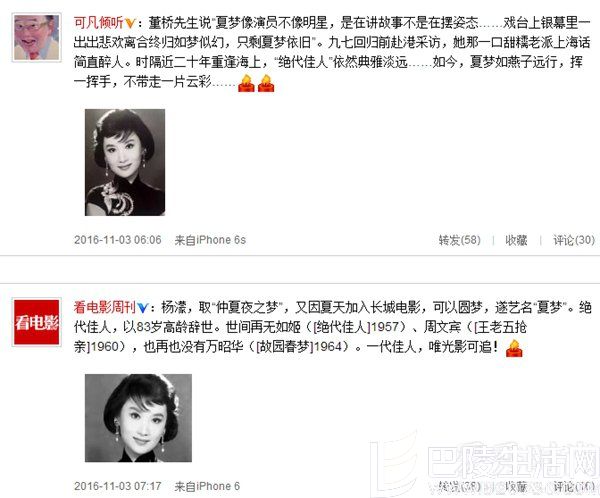Open 看电影 red avatar logo
Image resolution: width=600 pixels, height=498 pixels.
coord(37,322)
